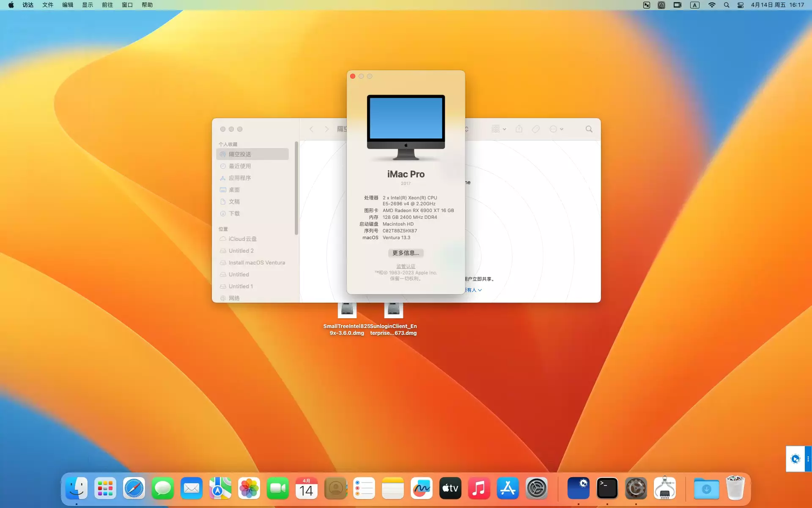Open the 前往 menu in menu bar
Viewport: 812px width, 508px height.
(107, 5)
